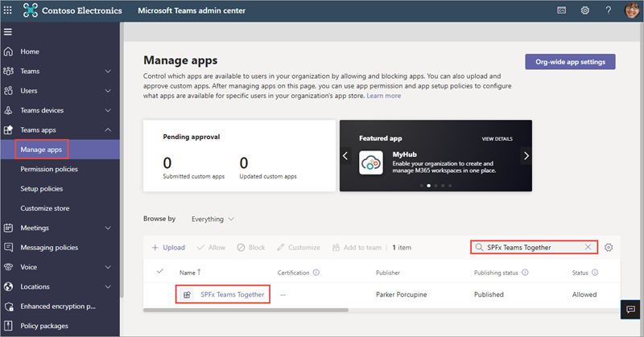Expand the Voice chevron
Viewport: 644px width, 337px height.
coord(108,267)
